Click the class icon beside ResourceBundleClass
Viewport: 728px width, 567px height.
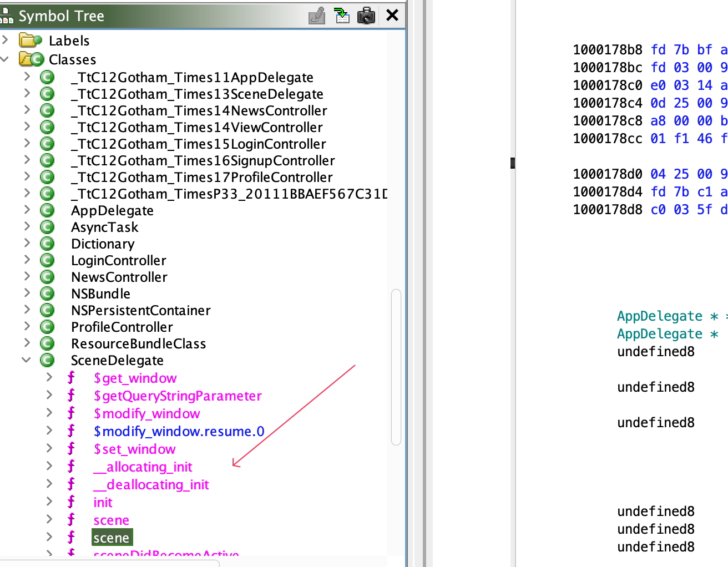point(47,343)
